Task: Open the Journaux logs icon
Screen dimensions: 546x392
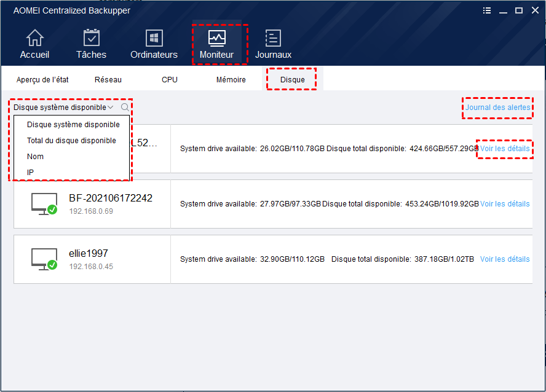Action: (273, 38)
